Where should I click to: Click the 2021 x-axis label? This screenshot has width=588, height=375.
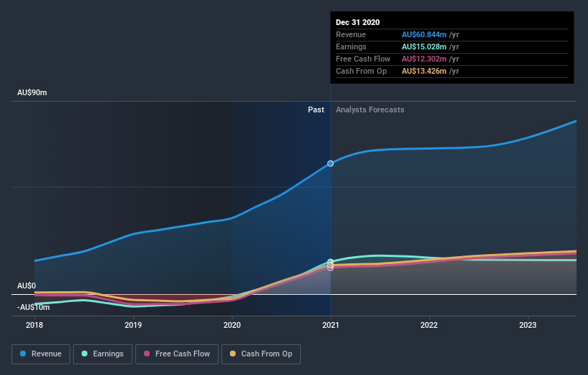330,325
